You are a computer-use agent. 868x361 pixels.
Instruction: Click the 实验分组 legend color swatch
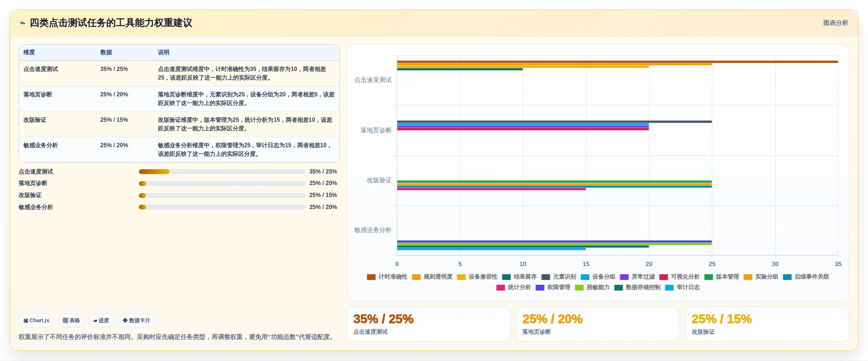pos(748,277)
